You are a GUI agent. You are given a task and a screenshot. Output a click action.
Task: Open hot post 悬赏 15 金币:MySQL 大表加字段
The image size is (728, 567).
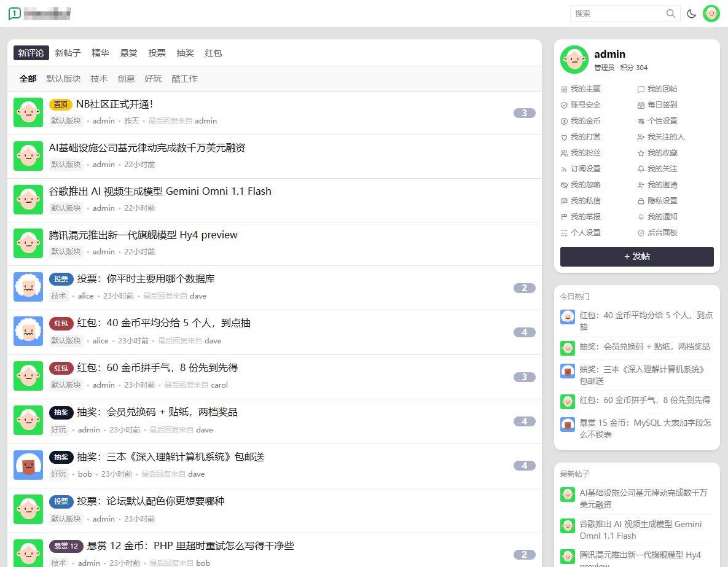[645, 429]
